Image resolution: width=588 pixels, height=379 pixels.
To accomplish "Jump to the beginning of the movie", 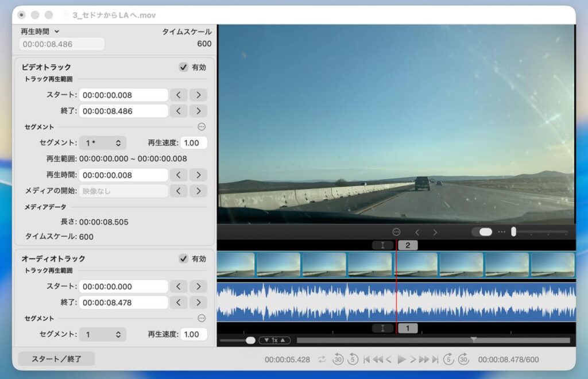I will point(366,359).
